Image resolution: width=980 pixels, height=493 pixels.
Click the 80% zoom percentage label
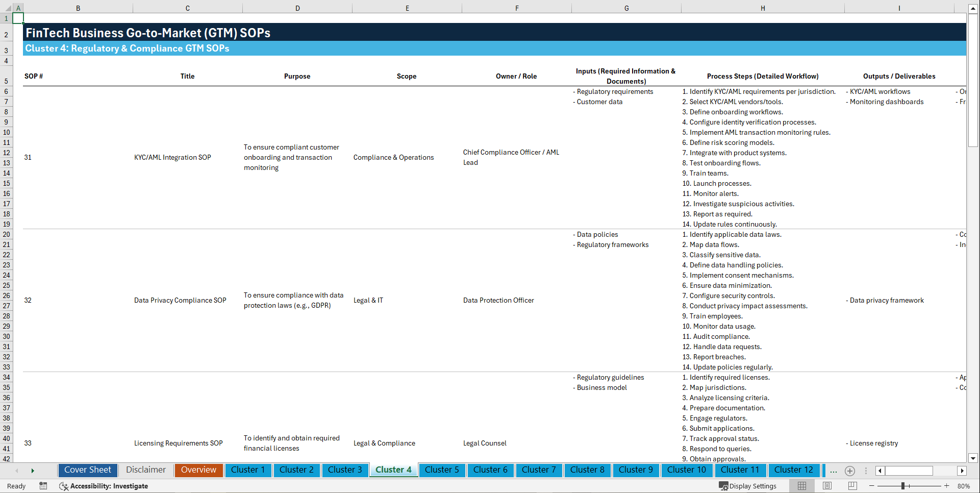click(964, 486)
